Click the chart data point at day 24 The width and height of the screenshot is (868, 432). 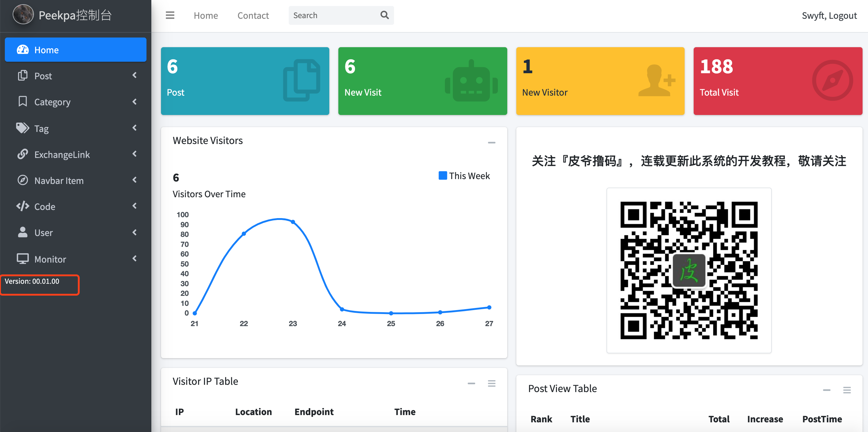click(x=342, y=309)
